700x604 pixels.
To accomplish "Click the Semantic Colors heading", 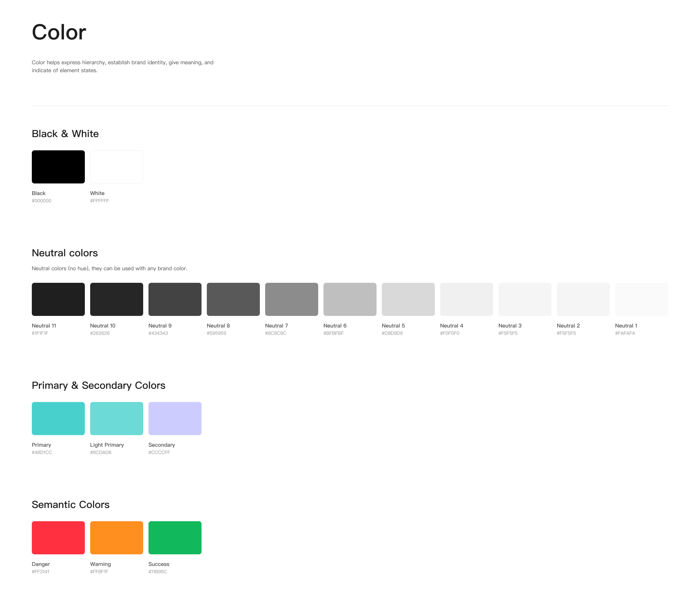I will click(x=71, y=504).
